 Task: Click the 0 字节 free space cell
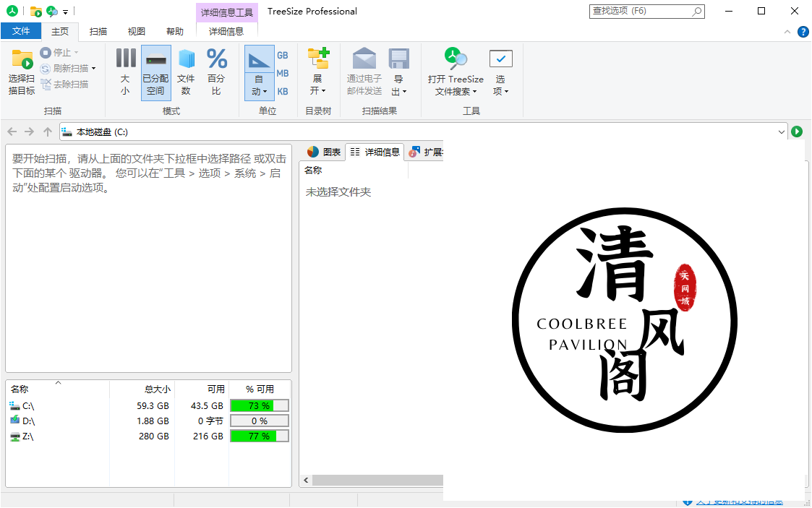pyautogui.click(x=210, y=421)
